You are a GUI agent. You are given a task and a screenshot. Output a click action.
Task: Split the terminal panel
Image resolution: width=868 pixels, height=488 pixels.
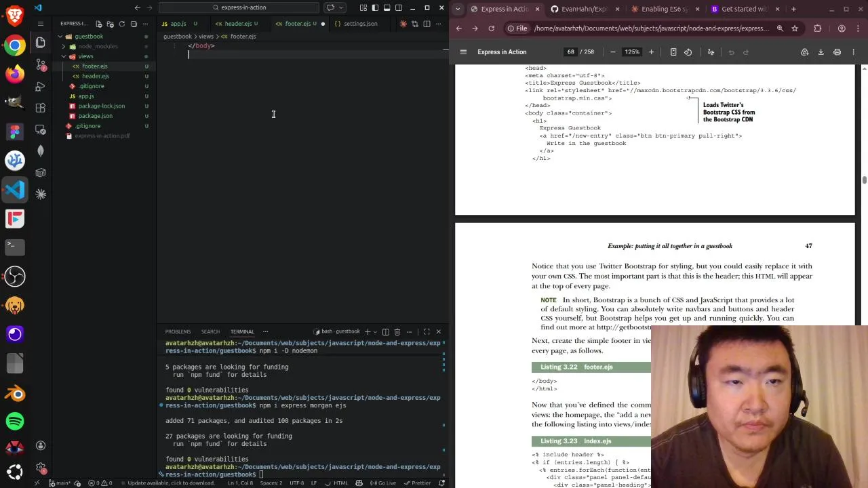pos(386,331)
